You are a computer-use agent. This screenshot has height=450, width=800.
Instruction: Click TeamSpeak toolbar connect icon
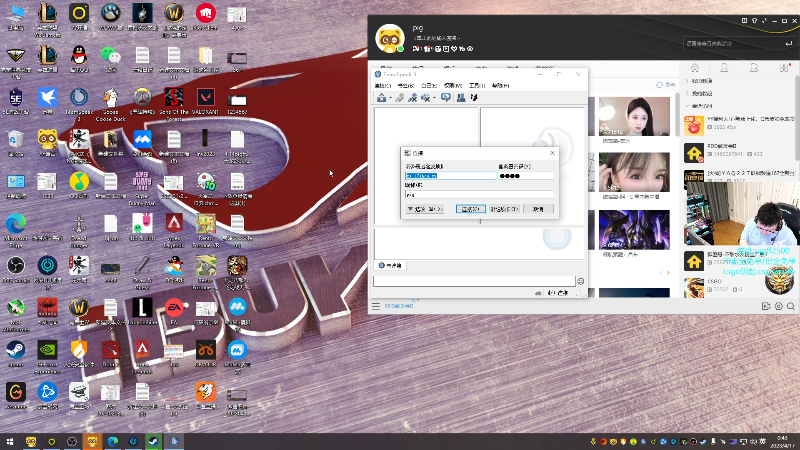point(382,97)
